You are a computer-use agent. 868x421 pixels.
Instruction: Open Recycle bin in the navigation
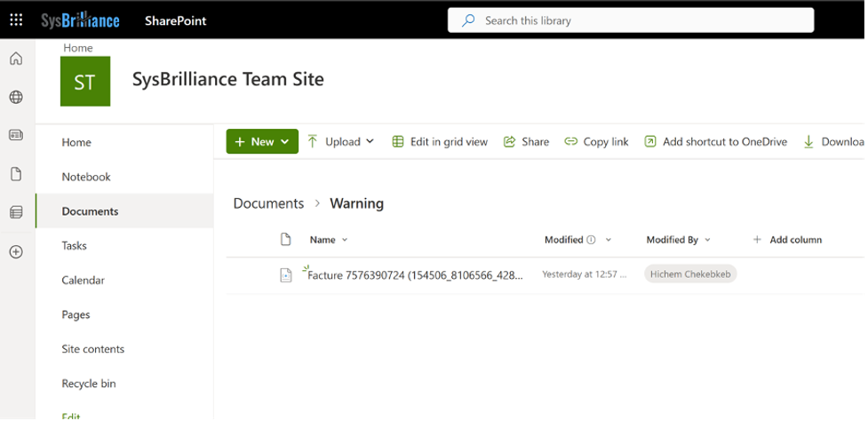coord(89,384)
